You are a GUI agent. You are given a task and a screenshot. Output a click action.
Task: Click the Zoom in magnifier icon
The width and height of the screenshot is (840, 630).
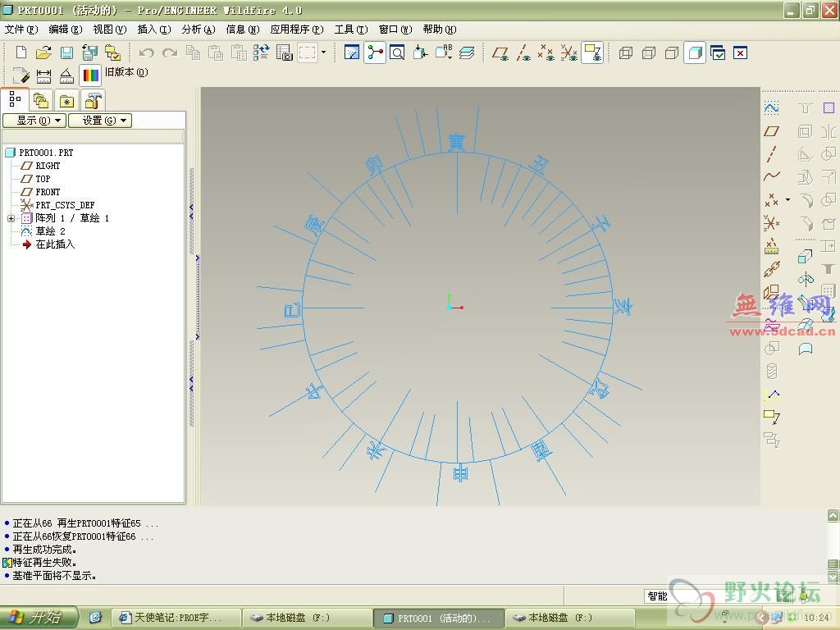pyautogui.click(x=397, y=52)
